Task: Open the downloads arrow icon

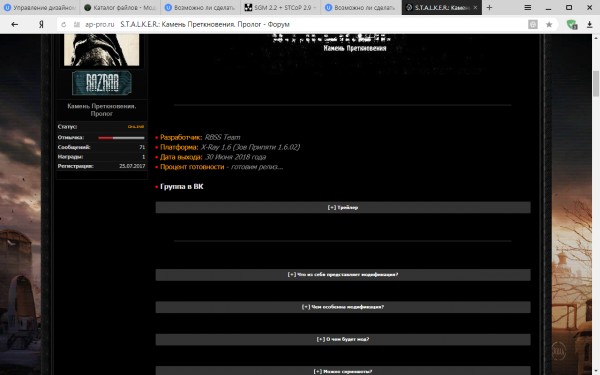Action: pyautogui.click(x=589, y=24)
